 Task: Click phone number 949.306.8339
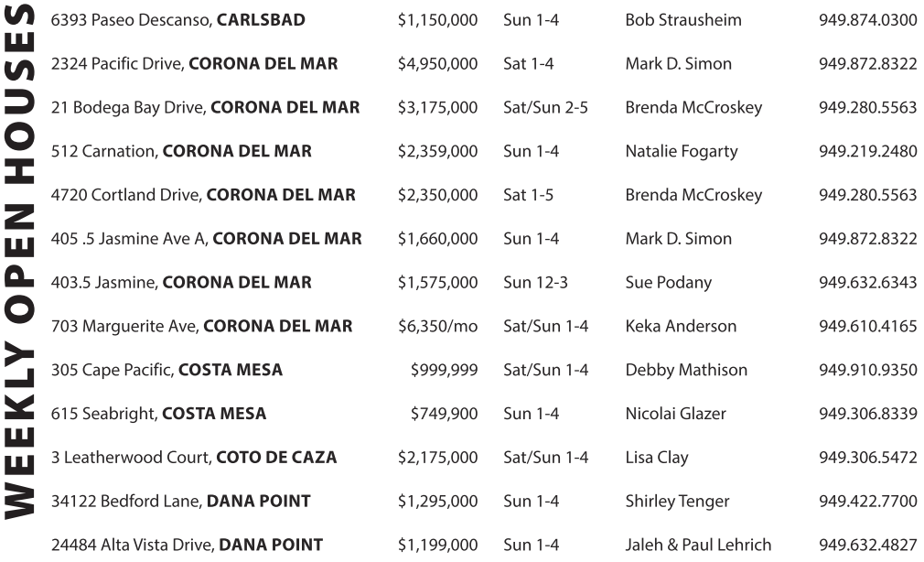pos(867,415)
